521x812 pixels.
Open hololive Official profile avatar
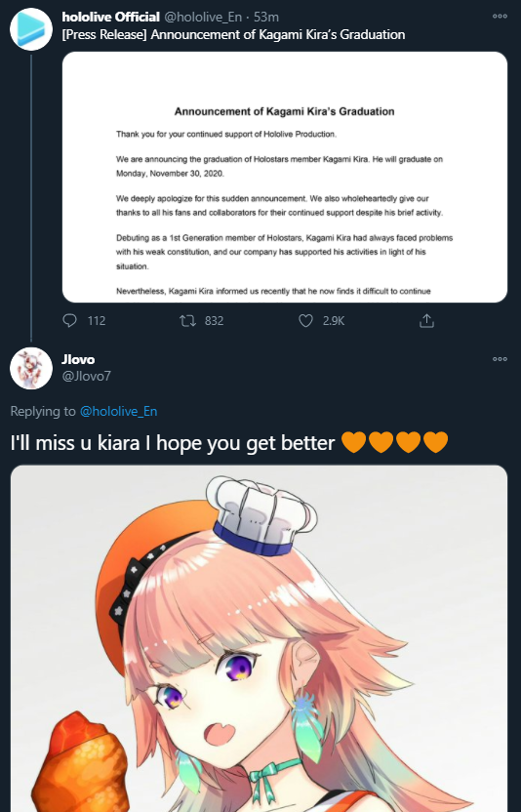pyautogui.click(x=31, y=29)
